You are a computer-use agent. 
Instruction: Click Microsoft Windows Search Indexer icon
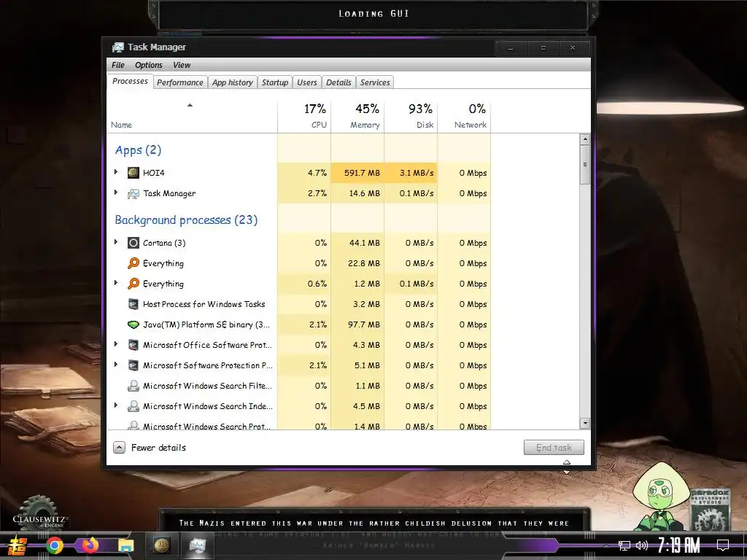pyautogui.click(x=133, y=406)
